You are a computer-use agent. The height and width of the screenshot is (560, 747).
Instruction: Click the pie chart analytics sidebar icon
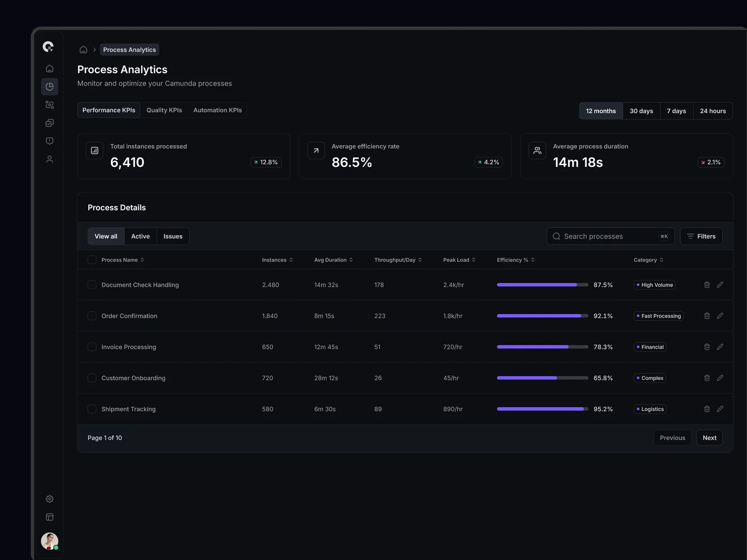49,87
